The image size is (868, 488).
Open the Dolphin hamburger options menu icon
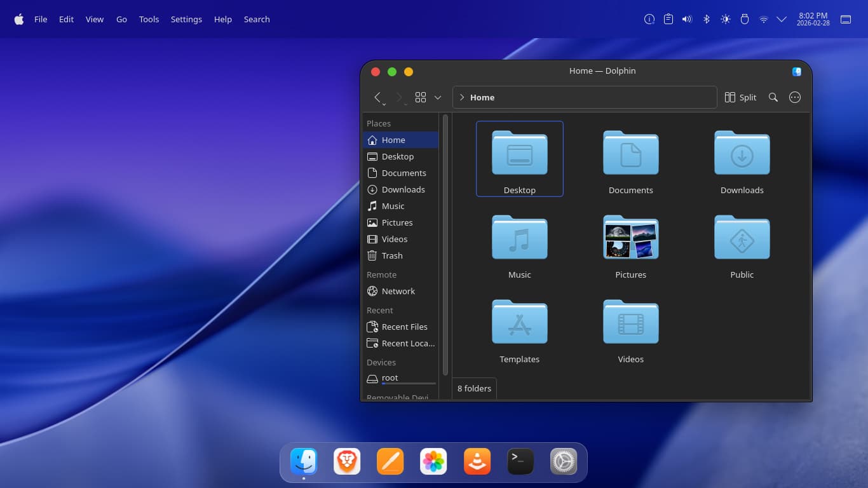coord(794,97)
